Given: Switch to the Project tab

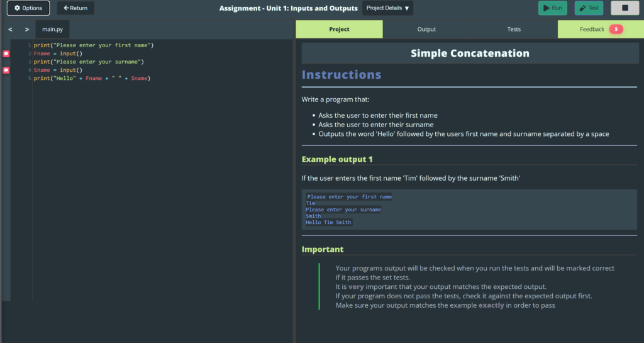Looking at the screenshot, I should pyautogui.click(x=339, y=30).
